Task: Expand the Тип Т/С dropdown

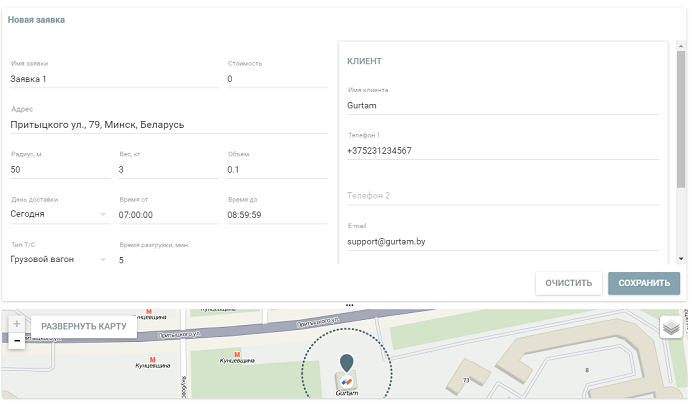Action: pos(59,260)
